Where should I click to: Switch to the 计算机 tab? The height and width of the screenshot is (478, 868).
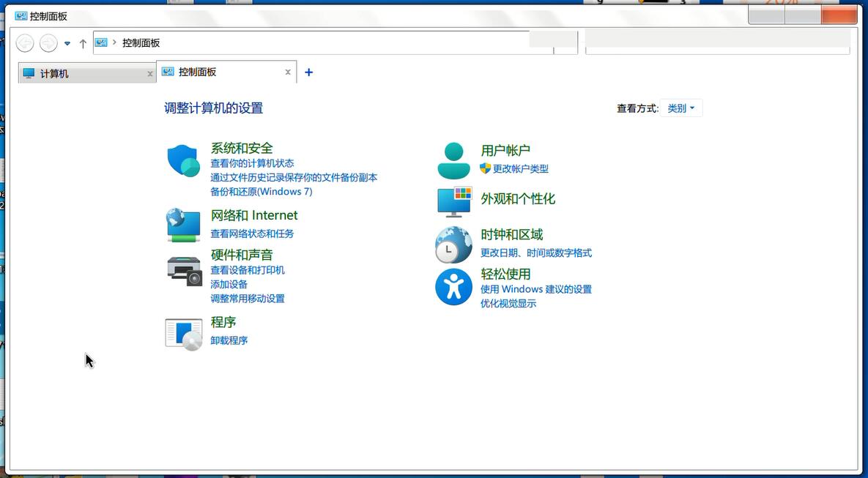pos(81,73)
